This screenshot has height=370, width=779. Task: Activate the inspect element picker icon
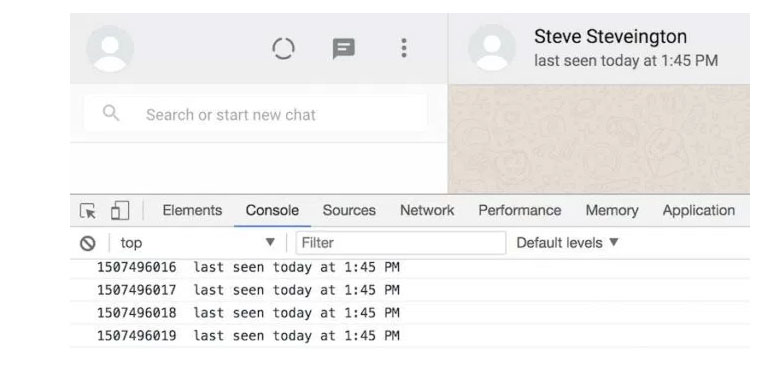(88, 211)
